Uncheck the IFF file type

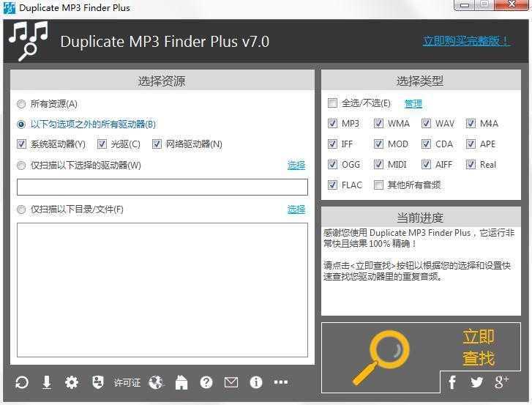tap(332, 144)
